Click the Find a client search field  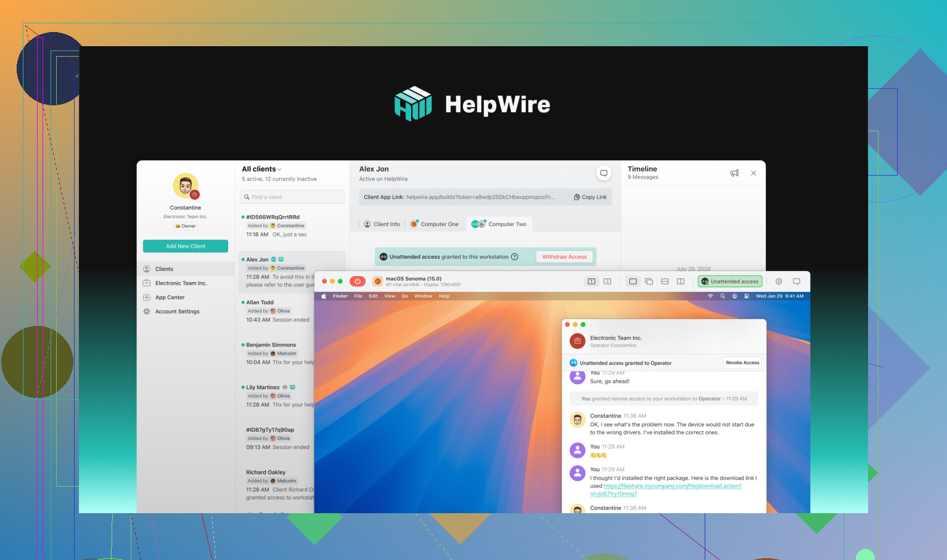[292, 197]
